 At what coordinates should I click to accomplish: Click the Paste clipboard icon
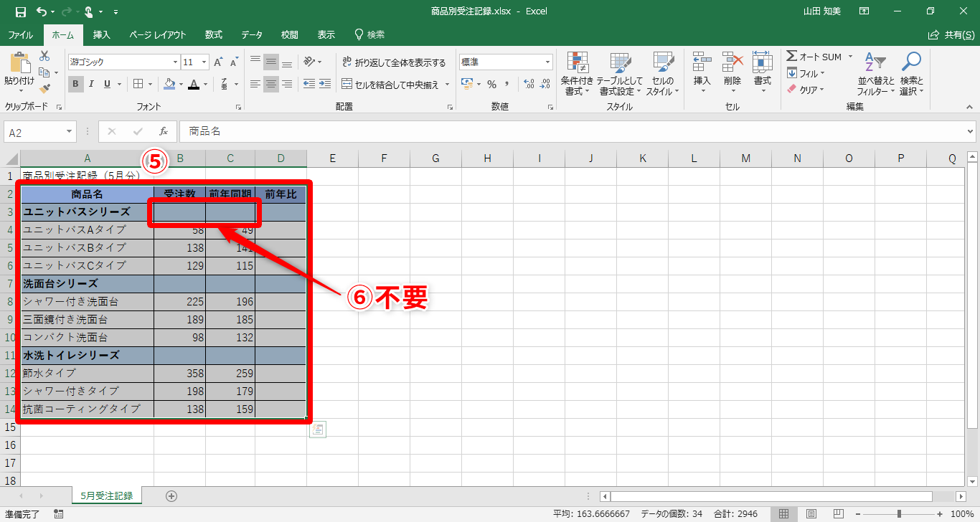[19, 63]
